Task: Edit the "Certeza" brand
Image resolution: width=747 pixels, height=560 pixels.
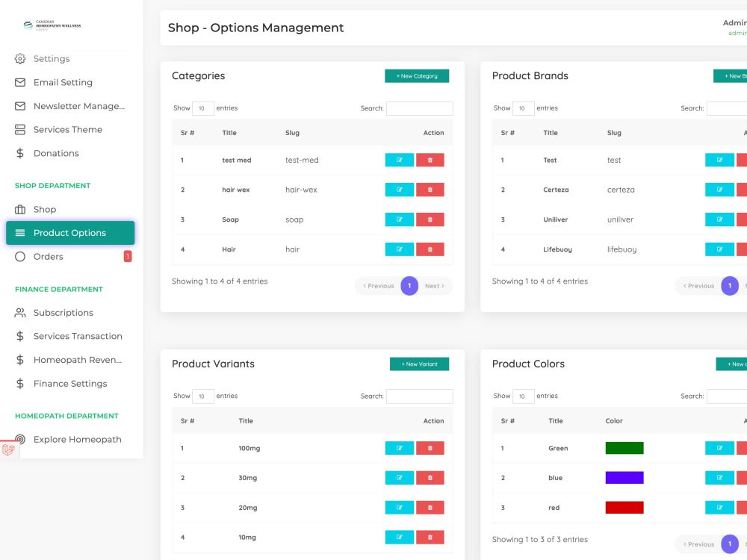Action: coord(719,189)
